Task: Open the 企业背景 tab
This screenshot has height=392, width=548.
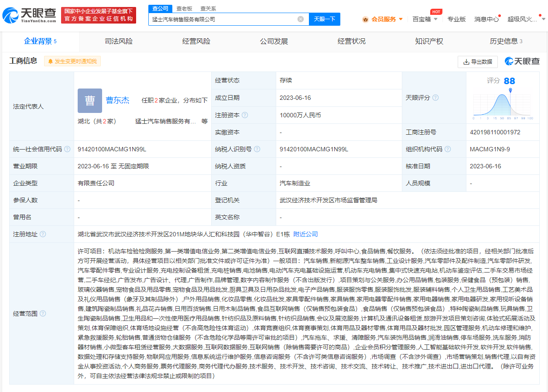Action: [x=41, y=41]
